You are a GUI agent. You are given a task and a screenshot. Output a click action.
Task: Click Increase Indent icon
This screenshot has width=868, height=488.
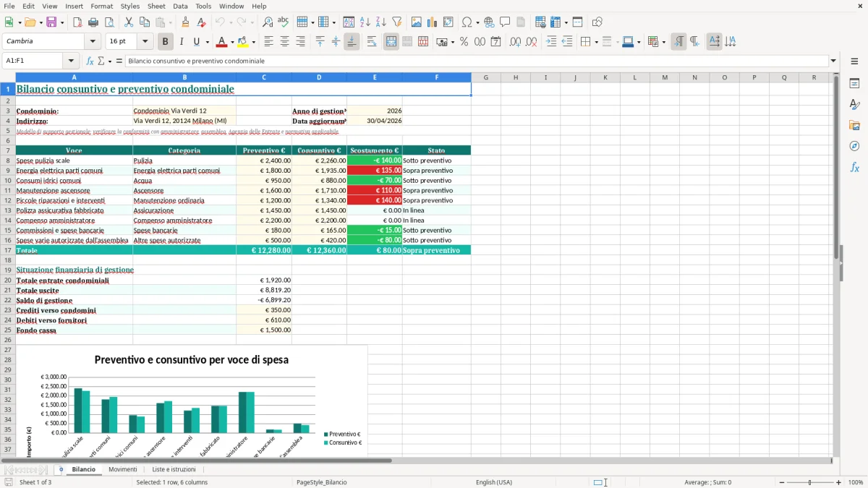coord(551,42)
